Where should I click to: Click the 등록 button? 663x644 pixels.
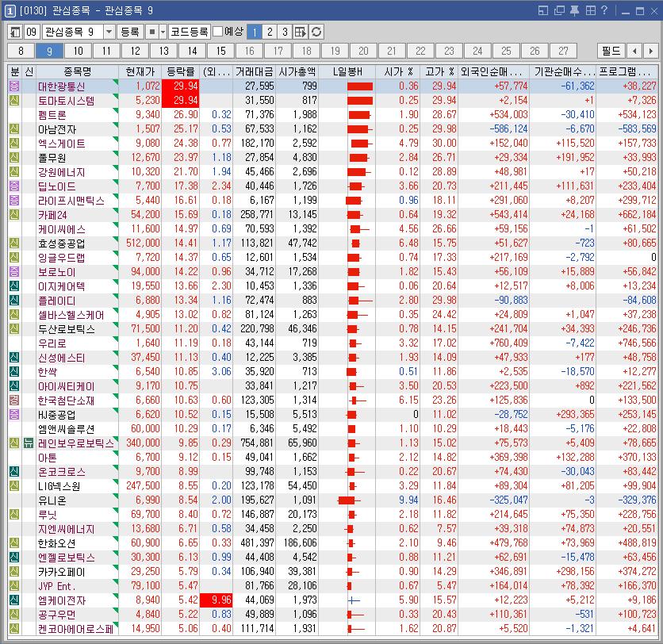(x=130, y=32)
